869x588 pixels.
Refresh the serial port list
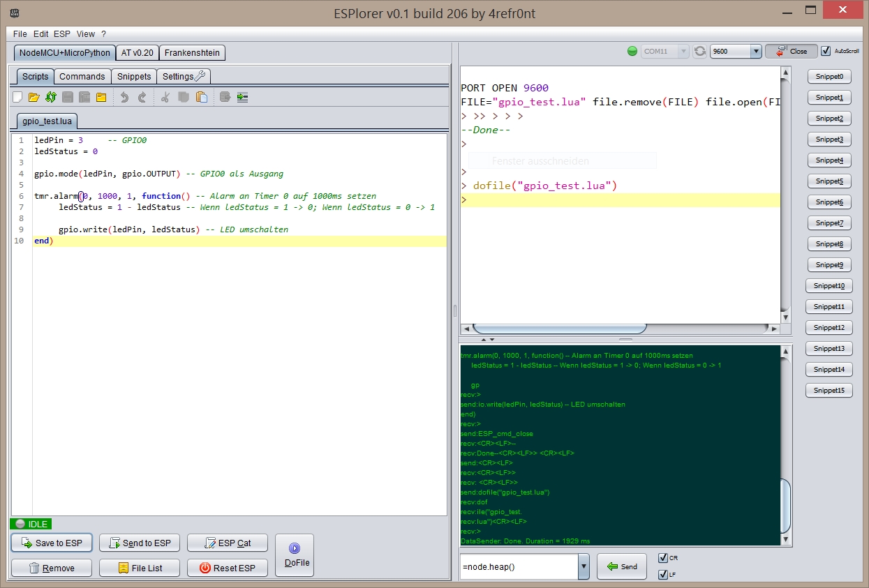coord(700,51)
